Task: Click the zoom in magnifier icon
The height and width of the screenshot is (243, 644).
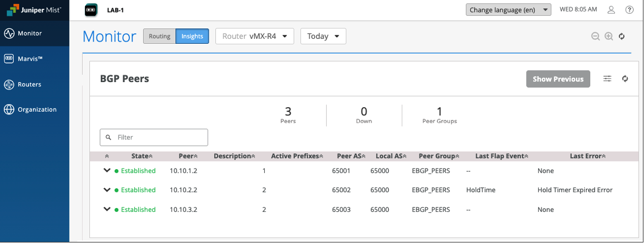Action: coord(608,37)
